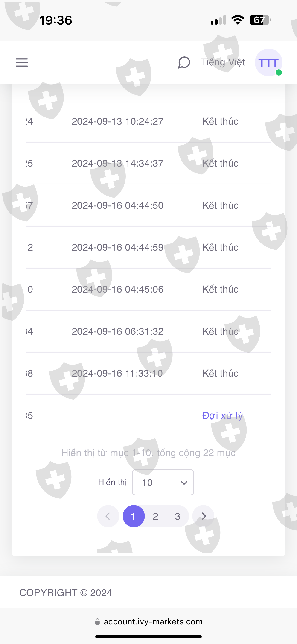The image size is (297, 644).
Task: Select row dated 2024-09-16 06:31:32
Action: pos(117,331)
